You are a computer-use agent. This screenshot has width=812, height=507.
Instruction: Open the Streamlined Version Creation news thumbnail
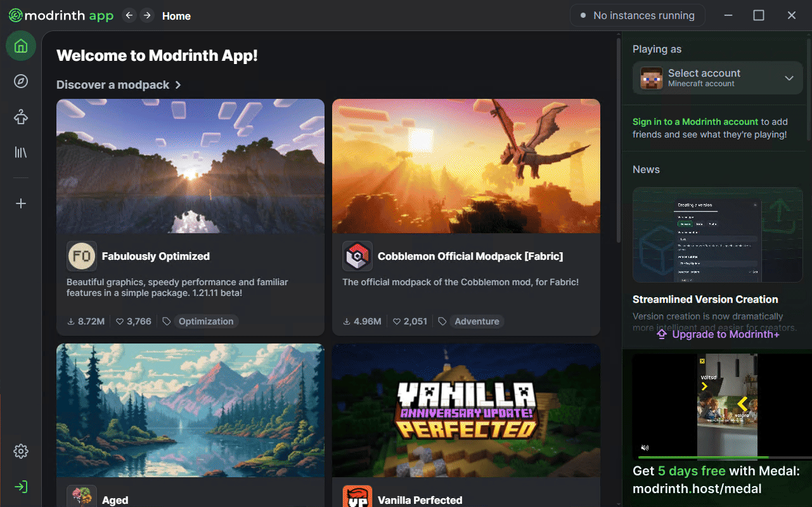coord(717,234)
